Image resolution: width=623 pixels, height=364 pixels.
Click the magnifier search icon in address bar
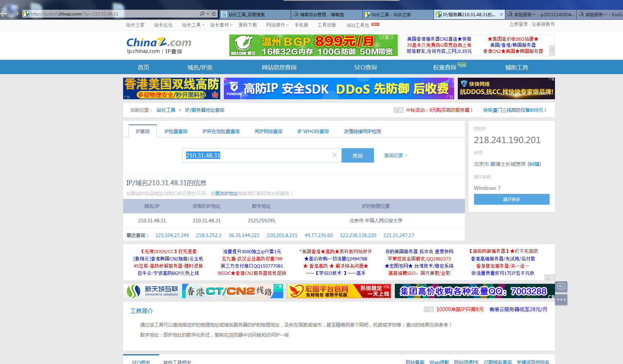[x=202, y=14]
